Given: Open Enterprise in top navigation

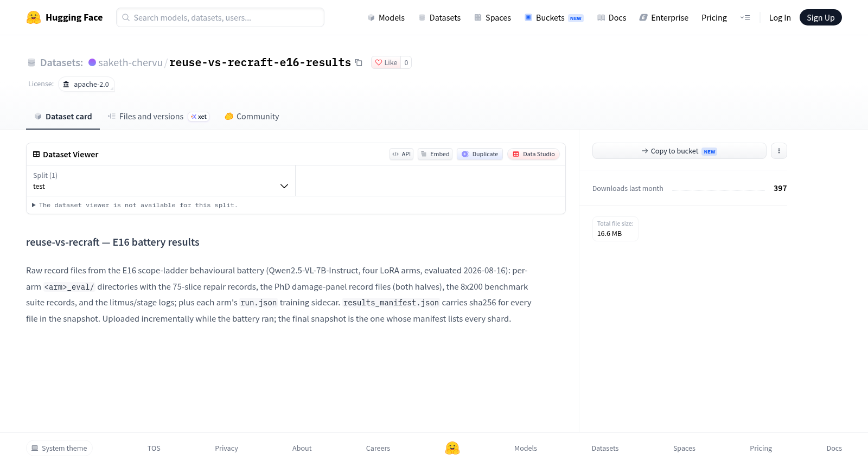Looking at the screenshot, I should point(664,17).
